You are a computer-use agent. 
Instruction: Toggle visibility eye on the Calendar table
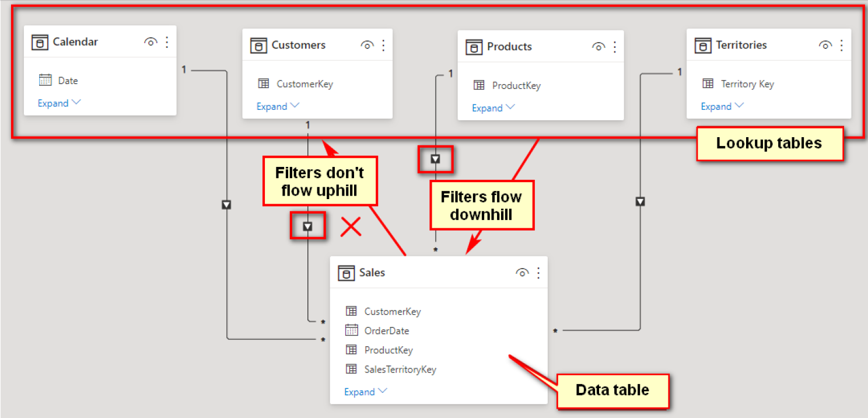(150, 42)
